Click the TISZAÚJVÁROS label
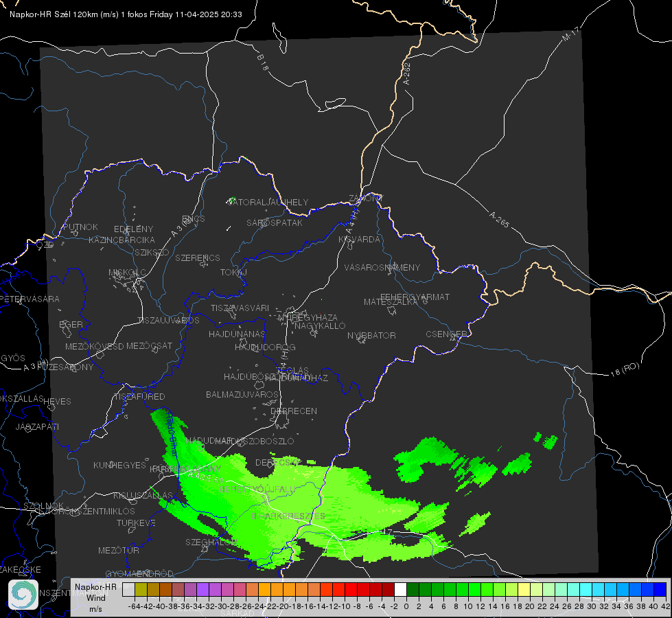672x618 pixels. coord(168,321)
